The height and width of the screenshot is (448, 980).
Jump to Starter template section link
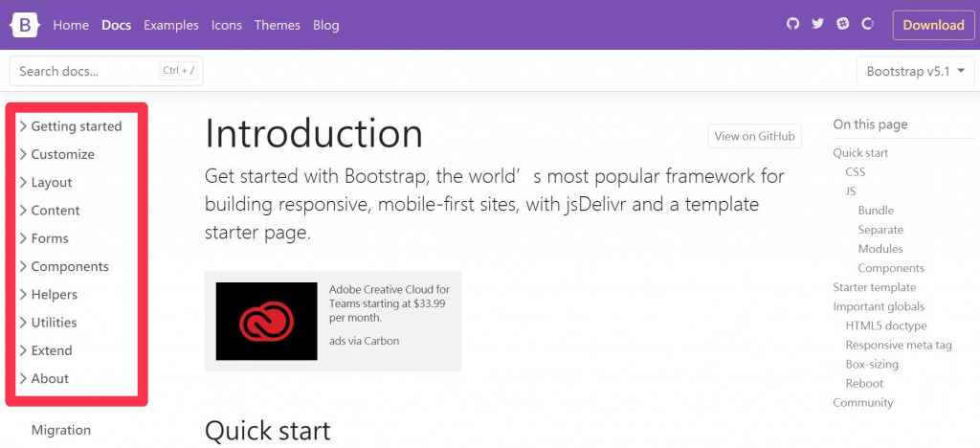[x=875, y=287]
